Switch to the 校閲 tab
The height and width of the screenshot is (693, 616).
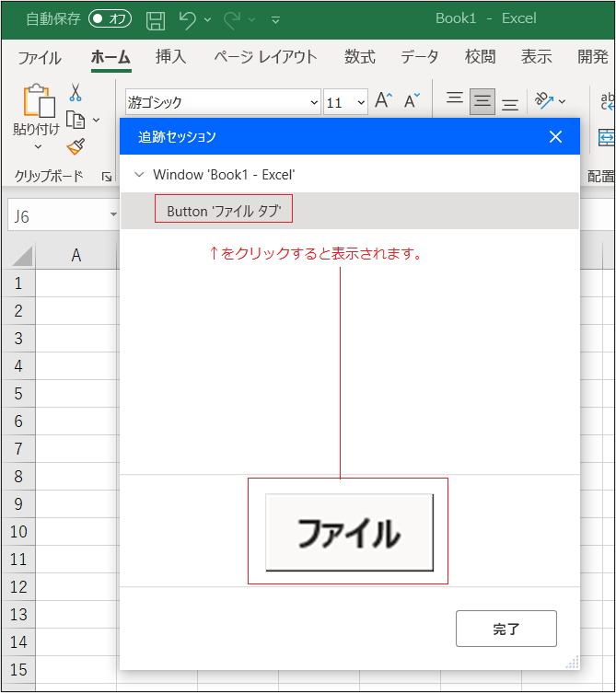[x=481, y=56]
